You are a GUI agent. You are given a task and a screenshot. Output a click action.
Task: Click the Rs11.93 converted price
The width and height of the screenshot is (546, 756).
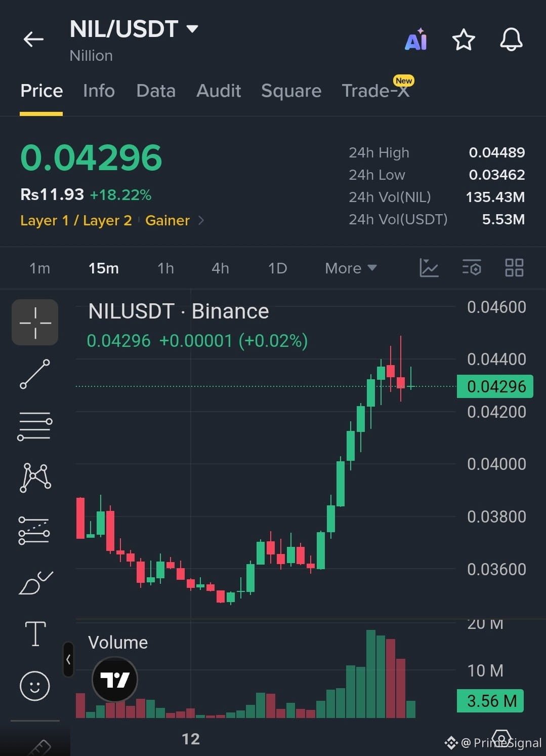(52, 194)
